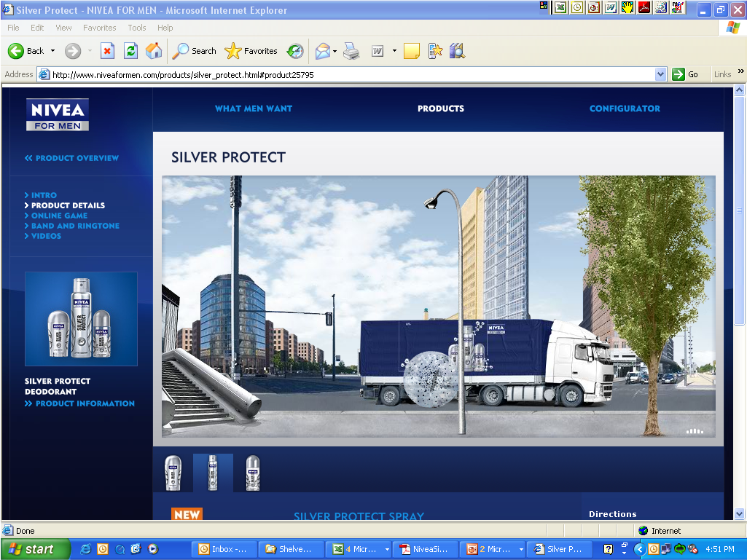Refresh the page using the green arrows icon
The height and width of the screenshot is (560, 747).
pos(130,51)
